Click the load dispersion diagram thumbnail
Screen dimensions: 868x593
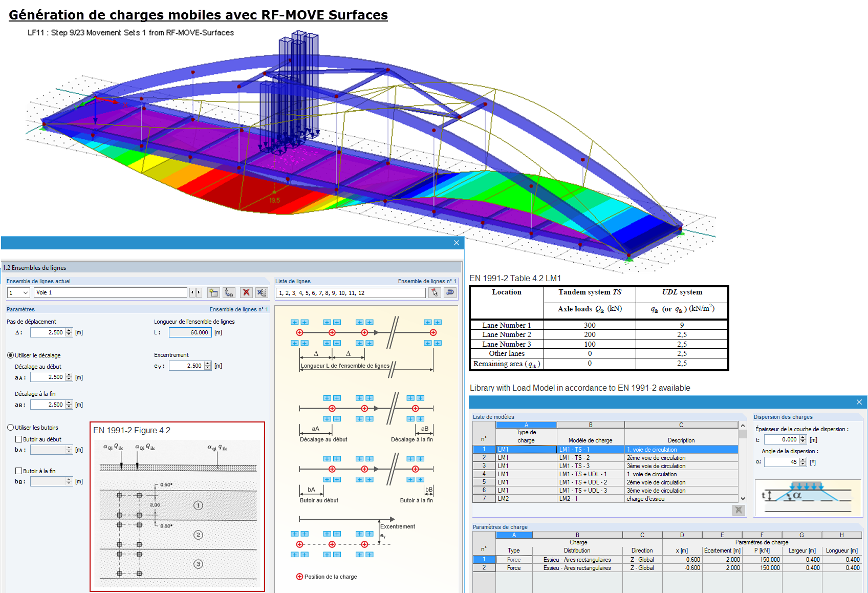[808, 498]
